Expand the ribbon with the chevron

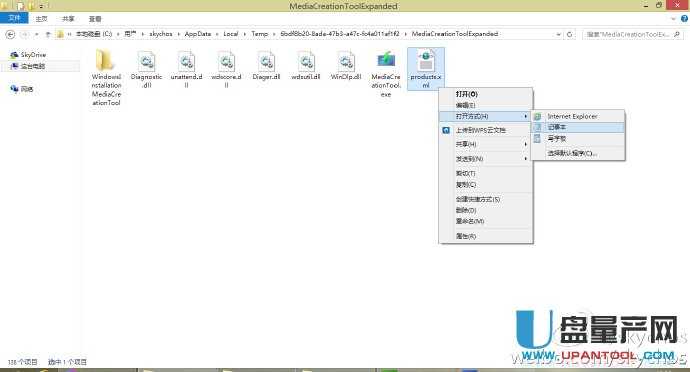coord(673,18)
